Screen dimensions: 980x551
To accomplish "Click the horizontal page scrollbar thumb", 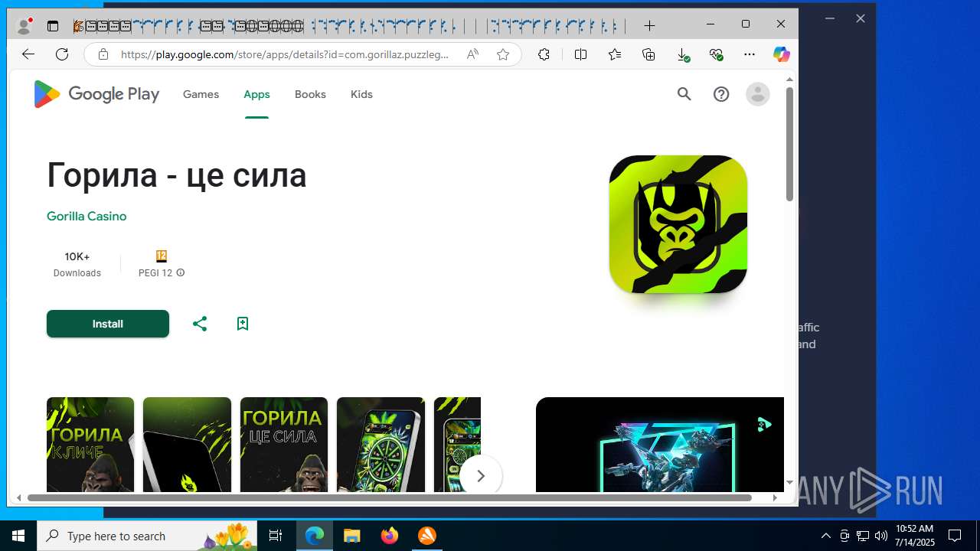I will (x=390, y=497).
